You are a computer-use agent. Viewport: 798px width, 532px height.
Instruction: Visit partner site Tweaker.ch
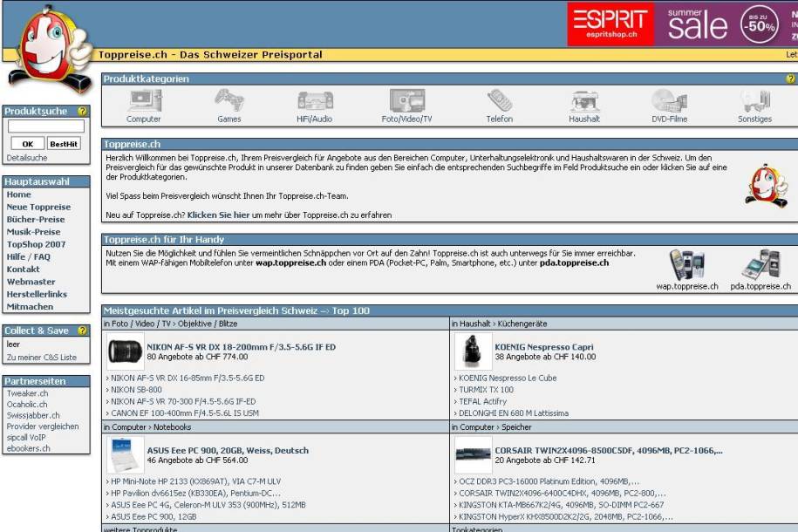(28, 393)
